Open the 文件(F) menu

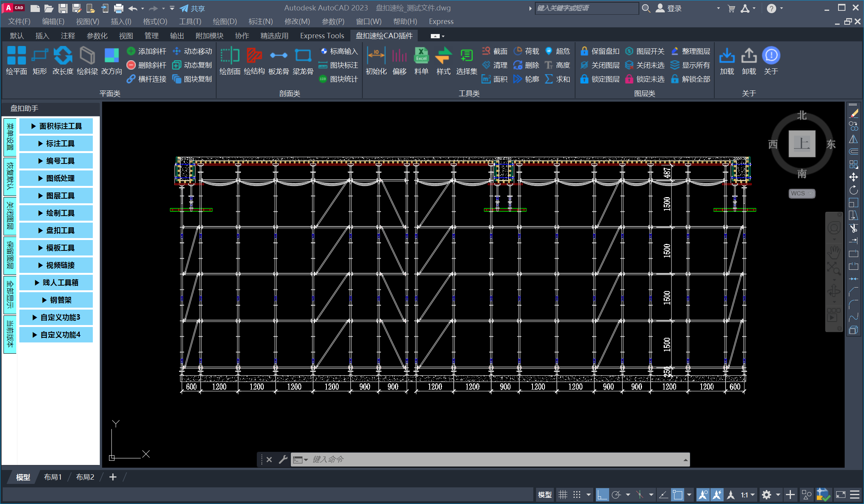click(x=19, y=21)
